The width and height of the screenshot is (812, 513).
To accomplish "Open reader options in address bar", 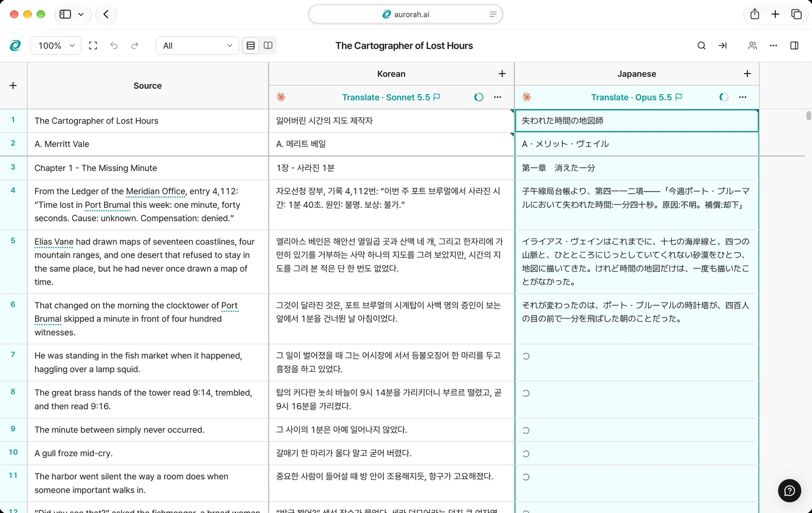I will tap(493, 15).
